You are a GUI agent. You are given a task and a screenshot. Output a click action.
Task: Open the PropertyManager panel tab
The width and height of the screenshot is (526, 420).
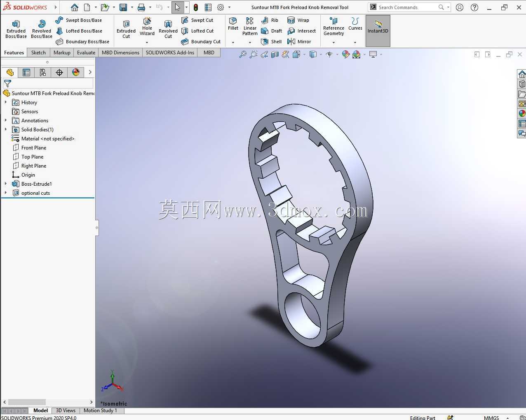click(x=26, y=72)
